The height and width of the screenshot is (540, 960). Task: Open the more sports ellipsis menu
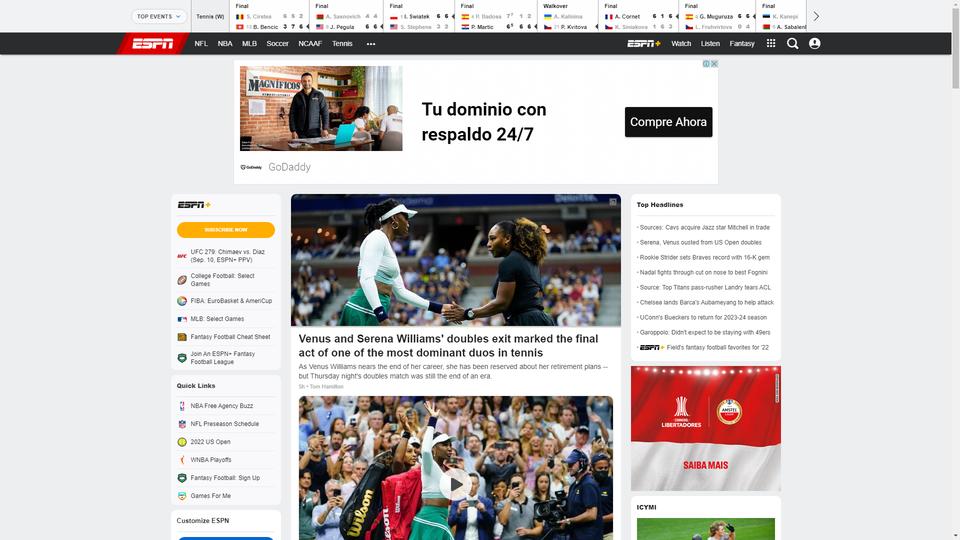click(370, 43)
